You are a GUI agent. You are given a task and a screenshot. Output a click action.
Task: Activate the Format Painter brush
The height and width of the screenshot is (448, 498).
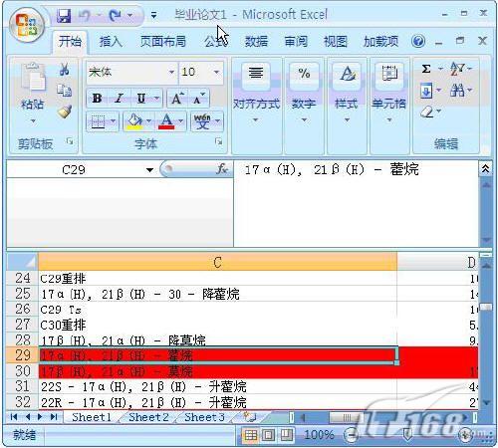click(65, 112)
